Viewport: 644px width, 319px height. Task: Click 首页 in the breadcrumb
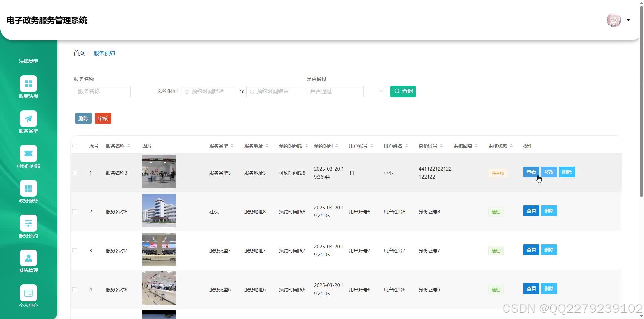pyautogui.click(x=78, y=53)
